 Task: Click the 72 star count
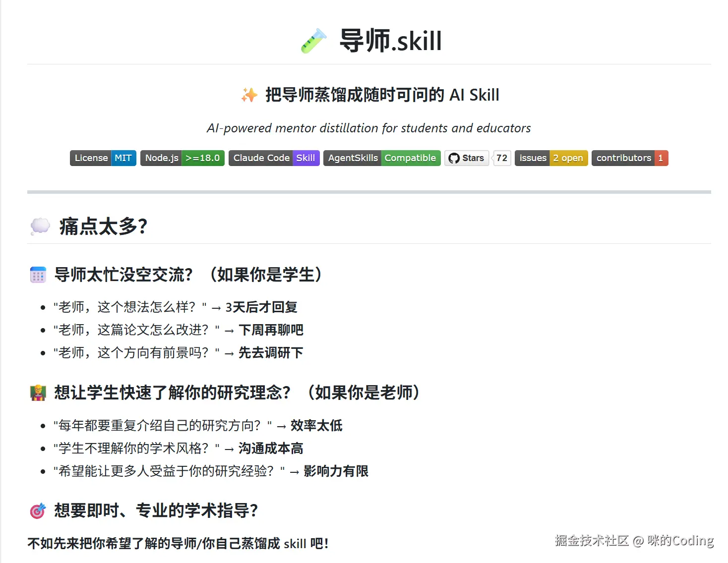tap(502, 158)
